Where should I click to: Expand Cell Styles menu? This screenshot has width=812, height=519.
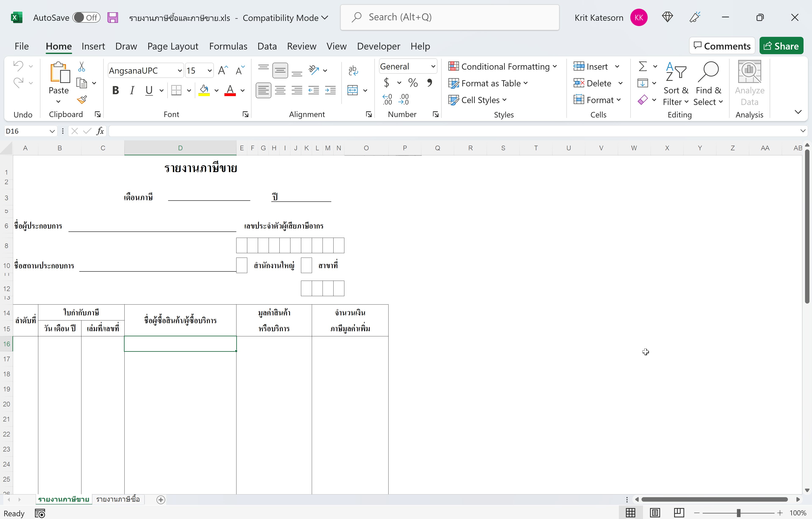pos(477,100)
